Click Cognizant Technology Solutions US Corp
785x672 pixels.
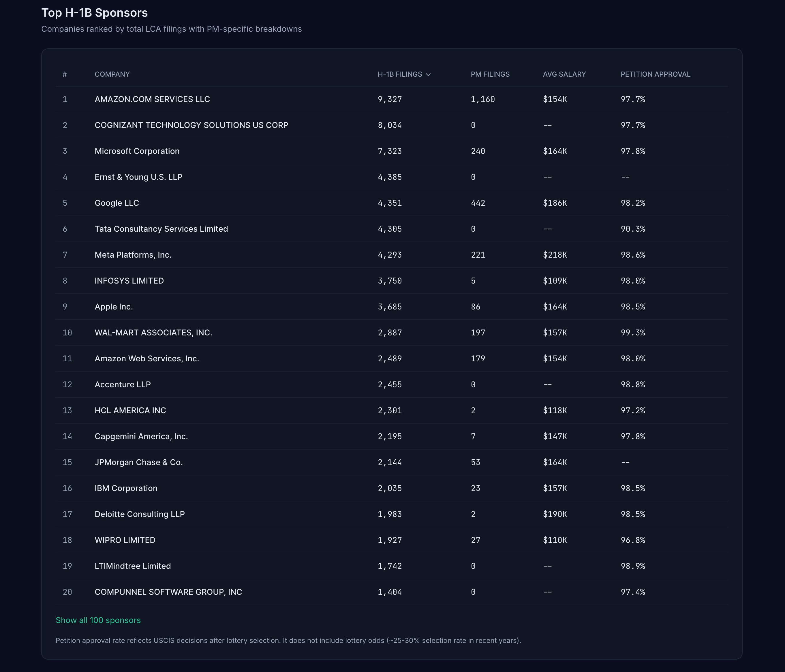pyautogui.click(x=191, y=125)
